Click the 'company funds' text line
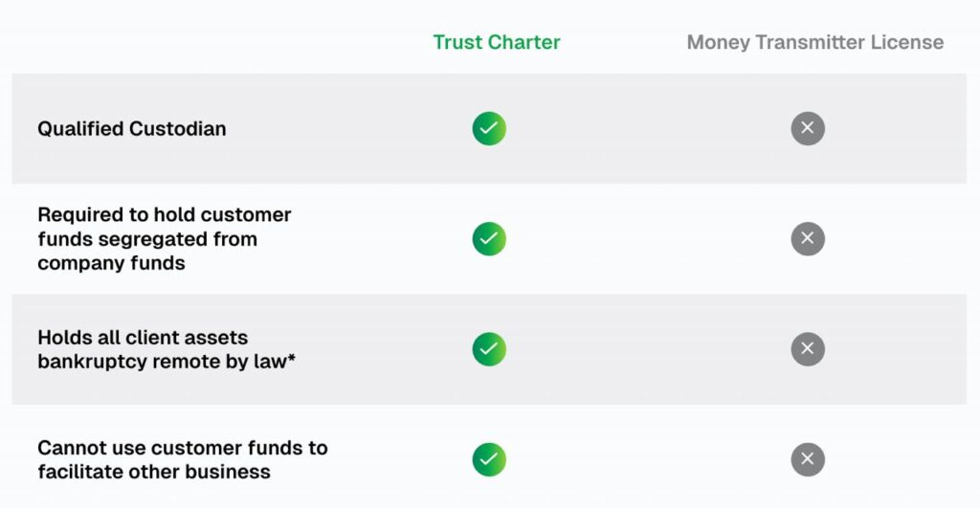This screenshot has width=980, height=508. tap(111, 263)
